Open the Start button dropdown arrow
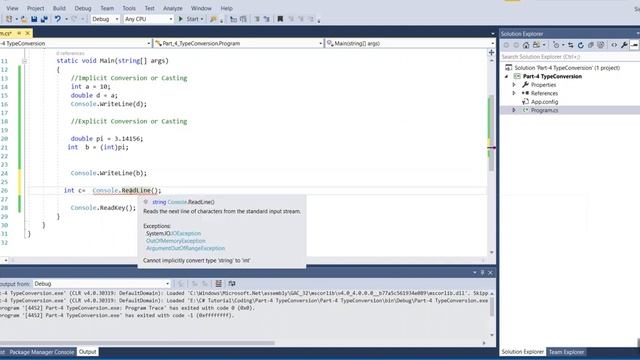 coord(202,19)
